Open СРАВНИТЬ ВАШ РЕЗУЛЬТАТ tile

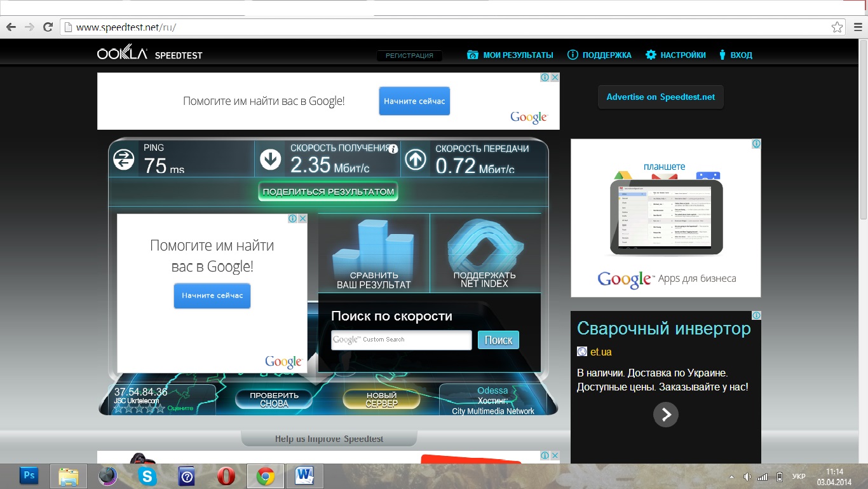pos(374,252)
